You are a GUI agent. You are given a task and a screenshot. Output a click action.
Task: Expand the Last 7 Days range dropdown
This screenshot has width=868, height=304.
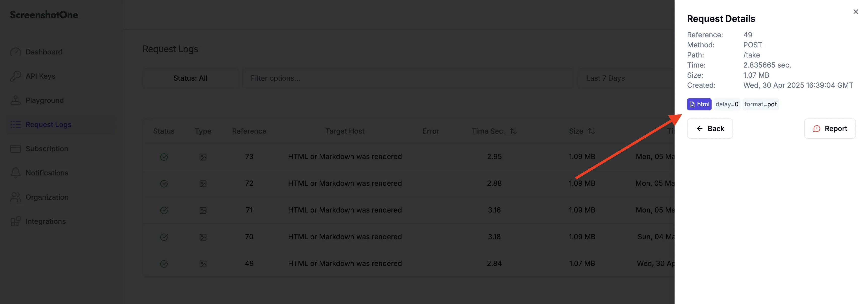[x=627, y=78]
